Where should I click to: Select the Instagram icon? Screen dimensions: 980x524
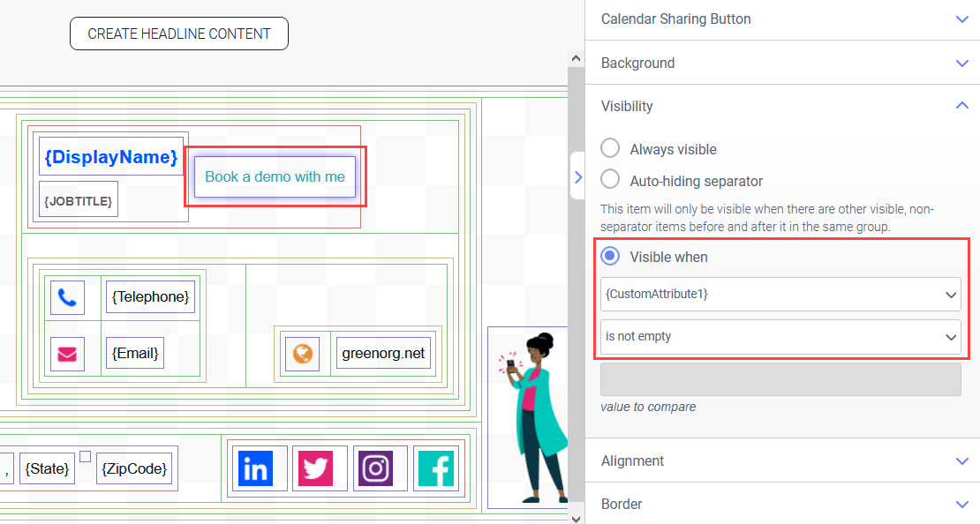pyautogui.click(x=376, y=468)
